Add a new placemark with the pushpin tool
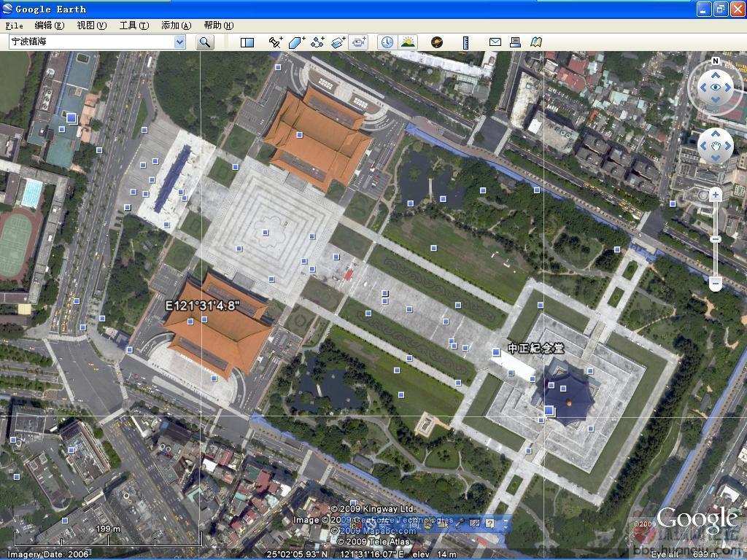747x560 pixels. pos(275,42)
